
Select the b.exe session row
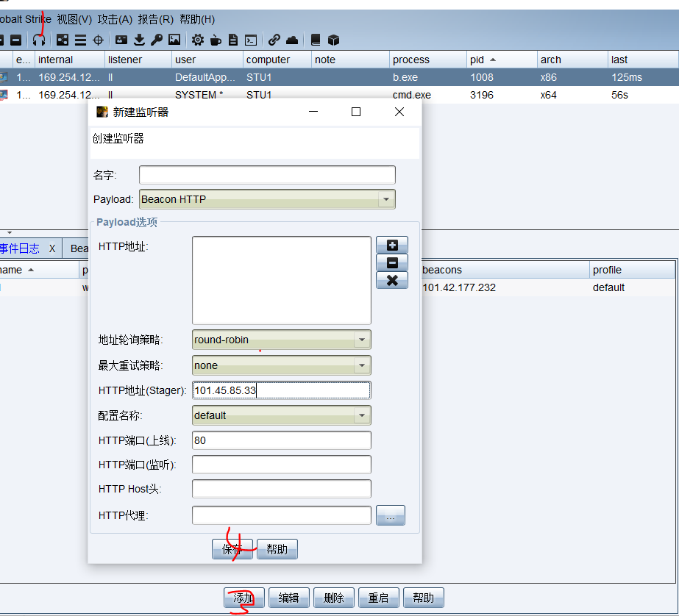(340, 77)
